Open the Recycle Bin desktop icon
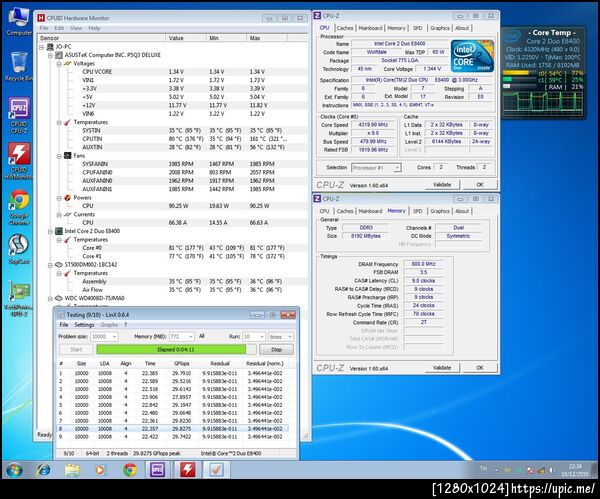Image resolution: width=600 pixels, height=499 pixels. [x=19, y=67]
